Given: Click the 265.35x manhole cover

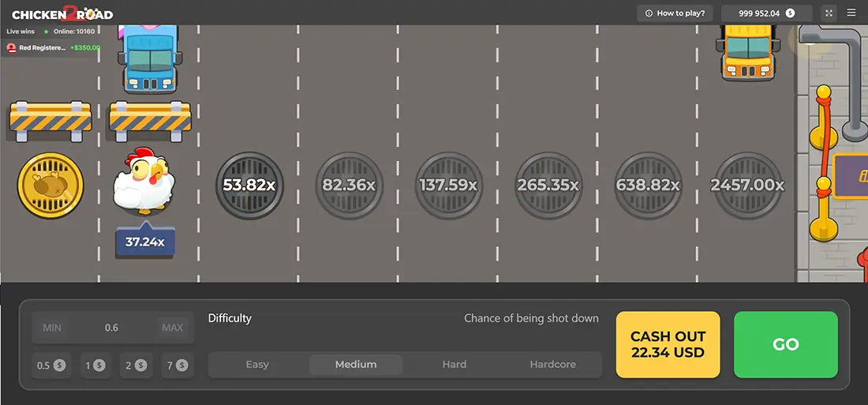Looking at the screenshot, I should pos(548,186).
